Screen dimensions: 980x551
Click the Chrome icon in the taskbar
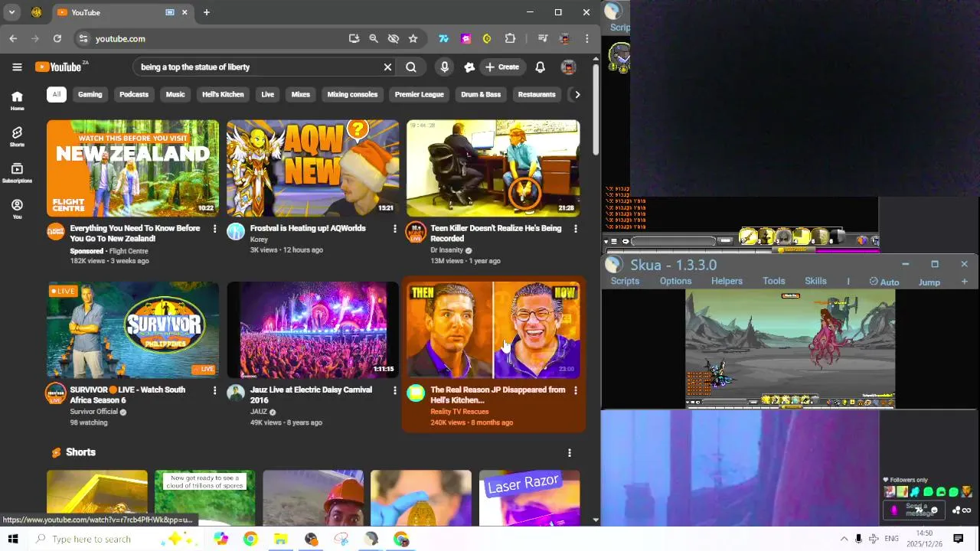pos(250,539)
